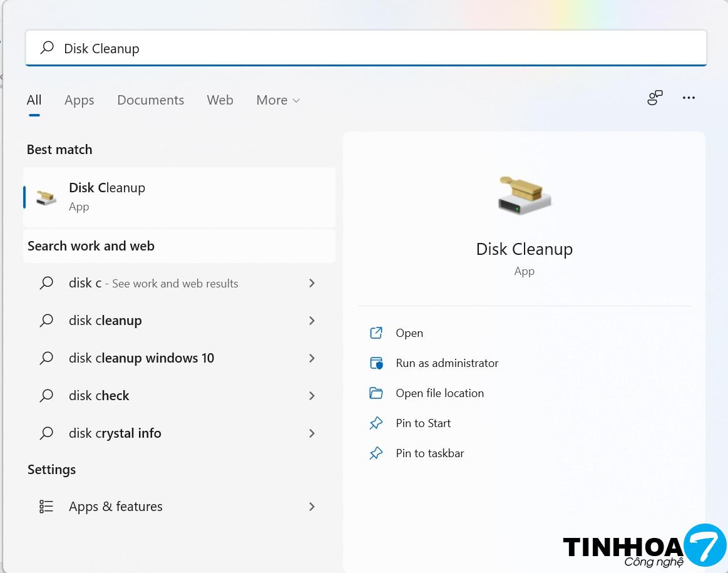Screen dimensions: 728x573
Task: Click the Pin to Start pin icon
Action: (376, 423)
